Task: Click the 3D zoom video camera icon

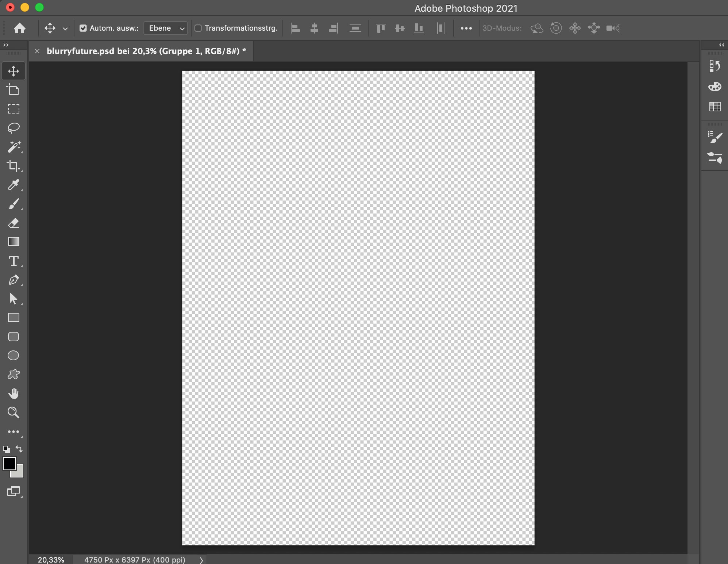Action: (613, 28)
